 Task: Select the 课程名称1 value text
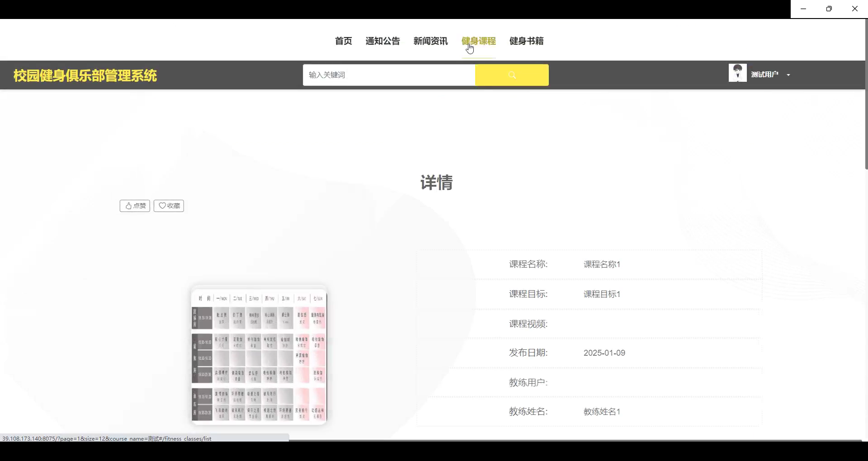tap(602, 264)
